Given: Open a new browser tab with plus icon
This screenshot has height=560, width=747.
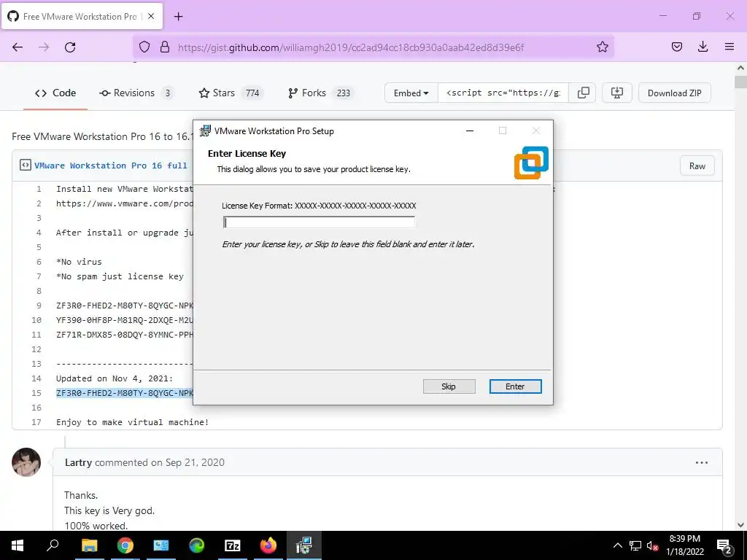Looking at the screenshot, I should (178, 17).
